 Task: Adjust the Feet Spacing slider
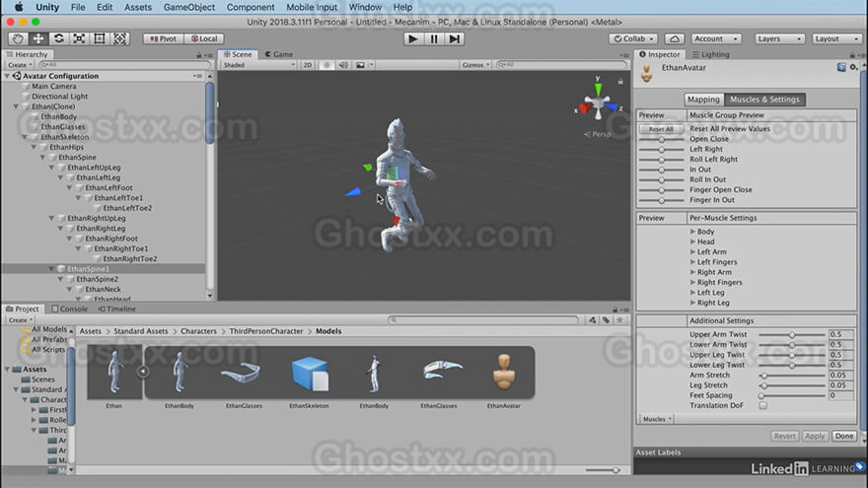pyautogui.click(x=792, y=395)
